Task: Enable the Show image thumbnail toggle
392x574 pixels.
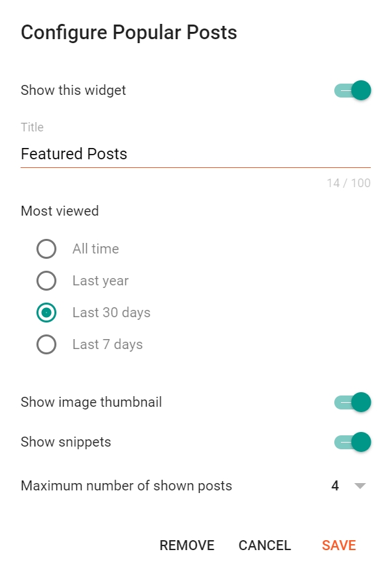Action: coord(352,402)
